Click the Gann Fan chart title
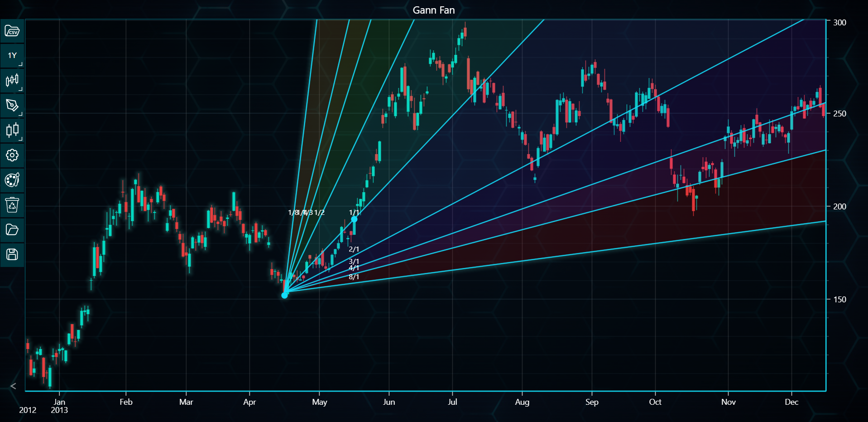 (x=434, y=10)
